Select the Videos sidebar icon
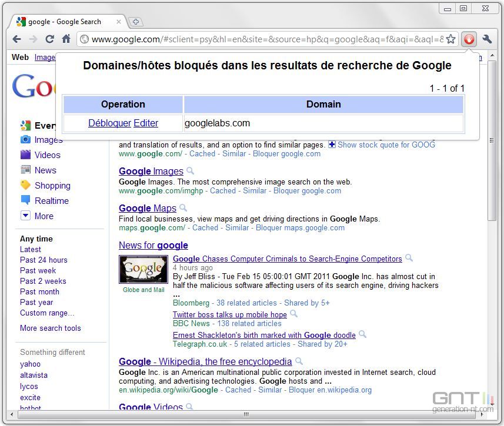 point(25,155)
